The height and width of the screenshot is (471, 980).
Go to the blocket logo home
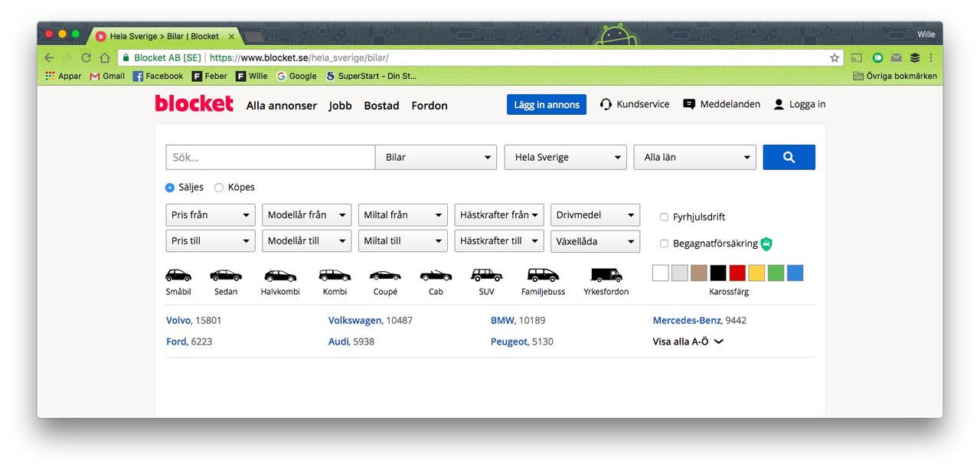pyautogui.click(x=194, y=103)
